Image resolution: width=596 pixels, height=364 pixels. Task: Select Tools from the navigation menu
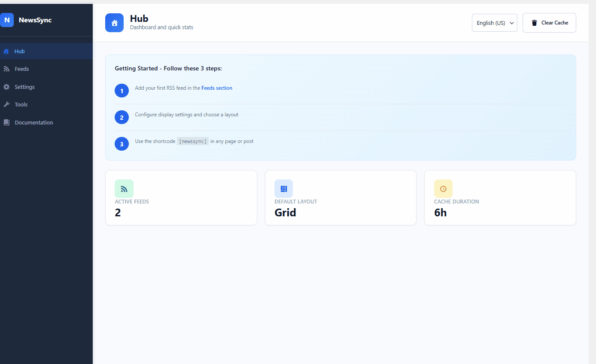[x=21, y=104]
